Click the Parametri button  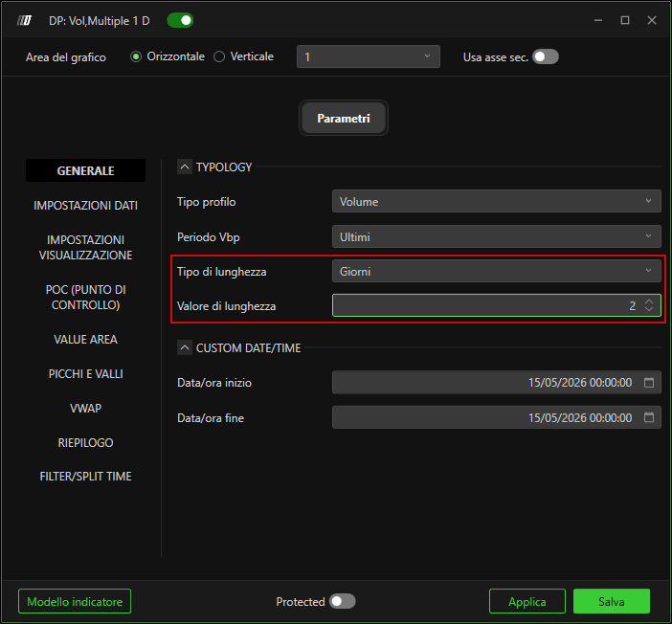(344, 118)
